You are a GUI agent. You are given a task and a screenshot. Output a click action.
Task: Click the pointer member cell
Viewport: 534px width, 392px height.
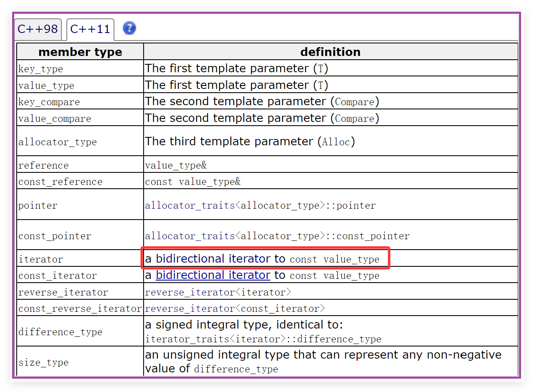[80, 205]
